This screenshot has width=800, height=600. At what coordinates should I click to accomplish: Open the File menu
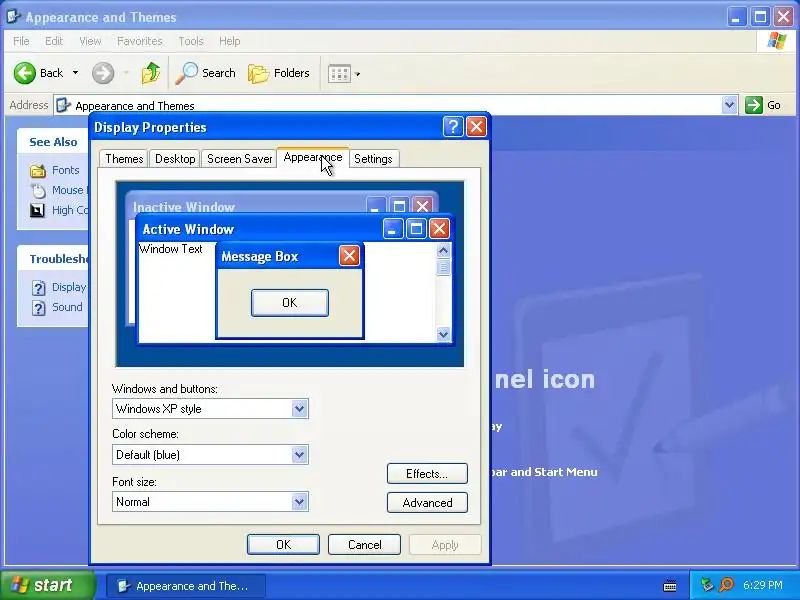[21, 41]
